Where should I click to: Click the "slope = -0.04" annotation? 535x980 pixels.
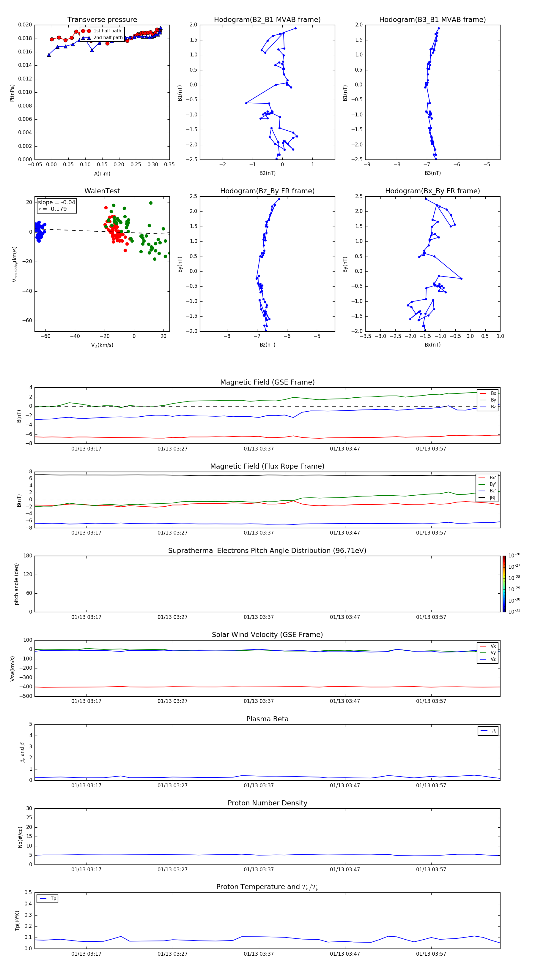point(56,203)
